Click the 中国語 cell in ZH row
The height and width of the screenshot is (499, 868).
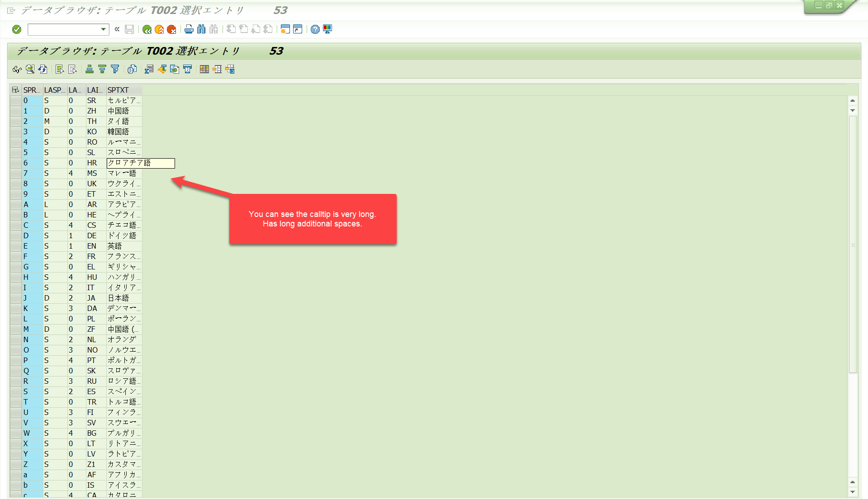tap(124, 111)
